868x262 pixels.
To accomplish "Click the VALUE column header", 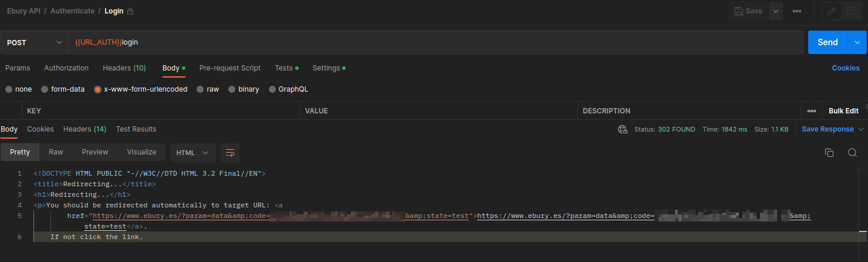I will pos(316,110).
